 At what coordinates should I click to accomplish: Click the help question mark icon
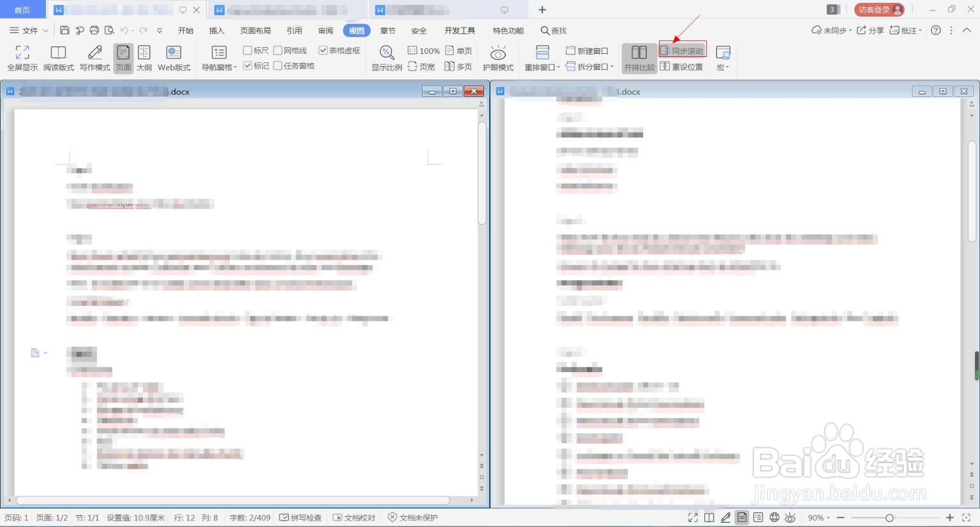coord(936,30)
